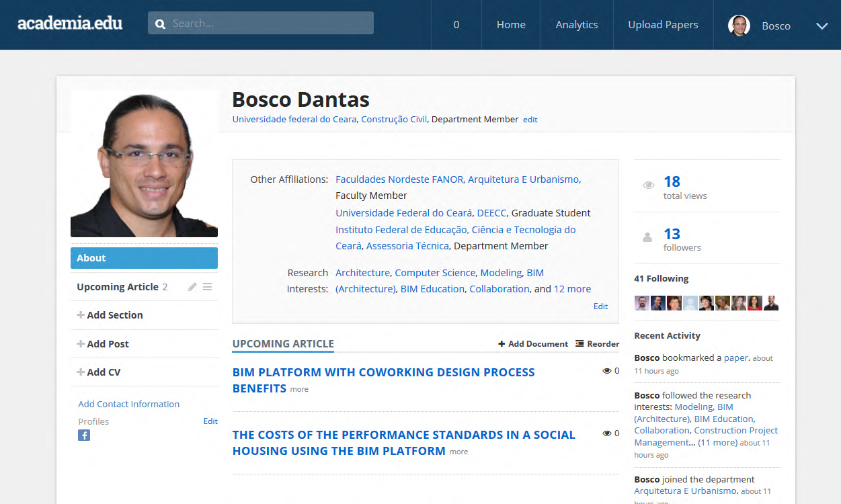841x504 pixels.
Task: Click the magnifier icon in search bar
Action: pos(160,24)
